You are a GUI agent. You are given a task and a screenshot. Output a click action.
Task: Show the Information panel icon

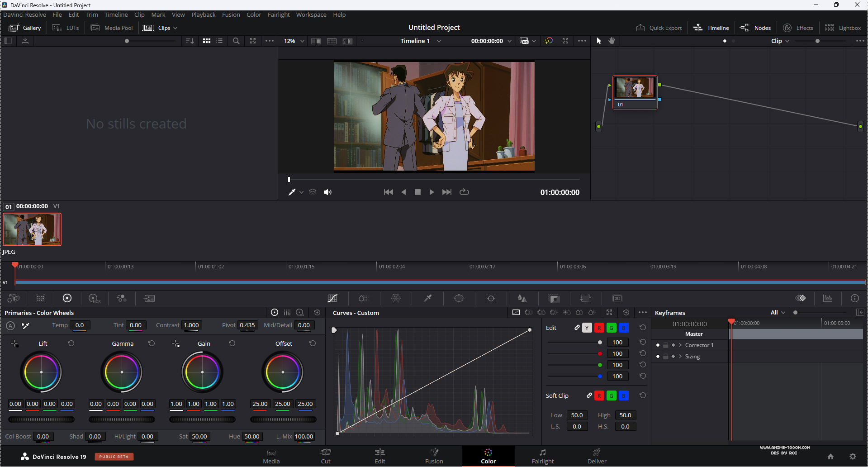pos(855,298)
